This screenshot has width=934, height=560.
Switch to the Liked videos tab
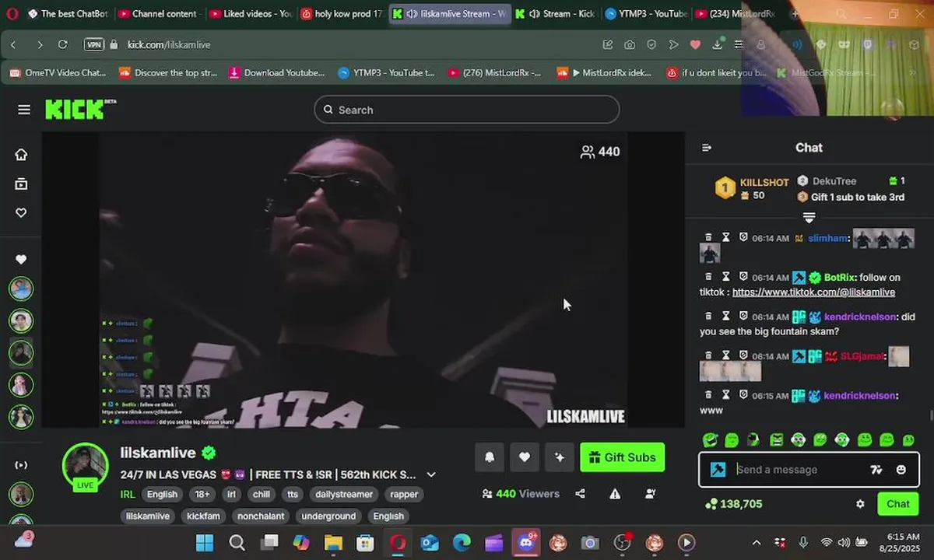tap(251, 14)
